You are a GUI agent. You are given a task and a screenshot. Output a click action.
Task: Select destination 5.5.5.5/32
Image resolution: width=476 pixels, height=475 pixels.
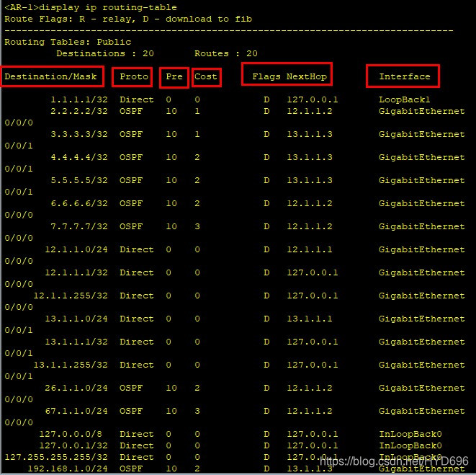79,180
